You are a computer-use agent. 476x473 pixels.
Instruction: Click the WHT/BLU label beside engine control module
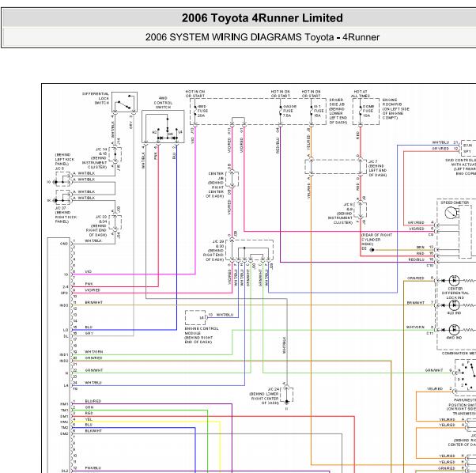click(225, 315)
